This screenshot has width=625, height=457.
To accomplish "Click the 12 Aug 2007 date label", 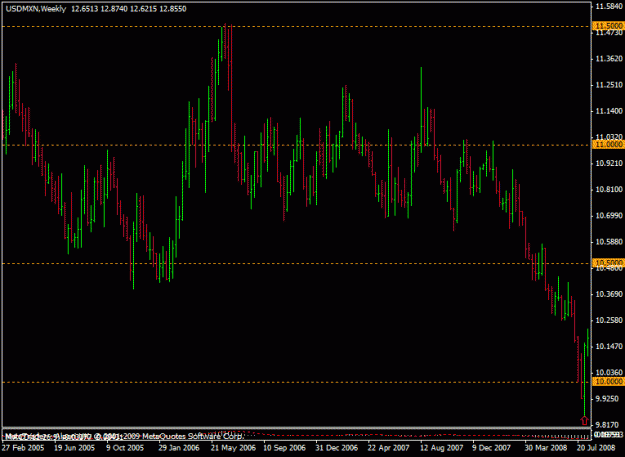I will pyautogui.click(x=442, y=448).
